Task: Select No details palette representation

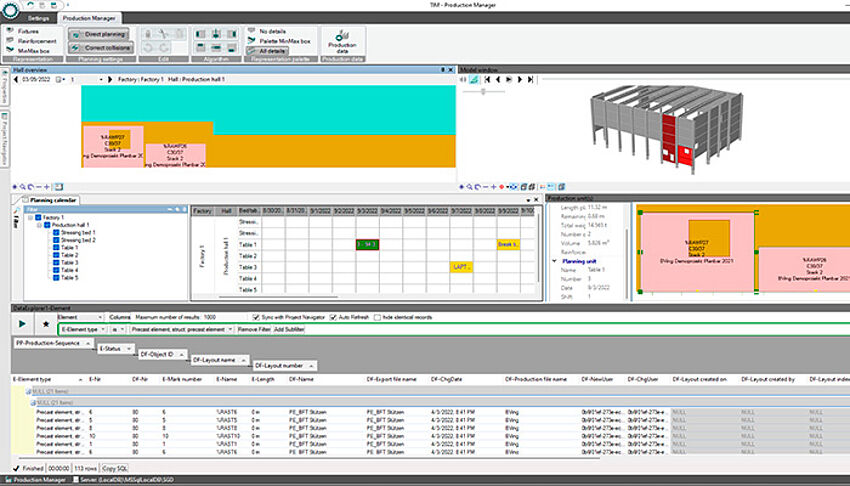Action: (271, 31)
